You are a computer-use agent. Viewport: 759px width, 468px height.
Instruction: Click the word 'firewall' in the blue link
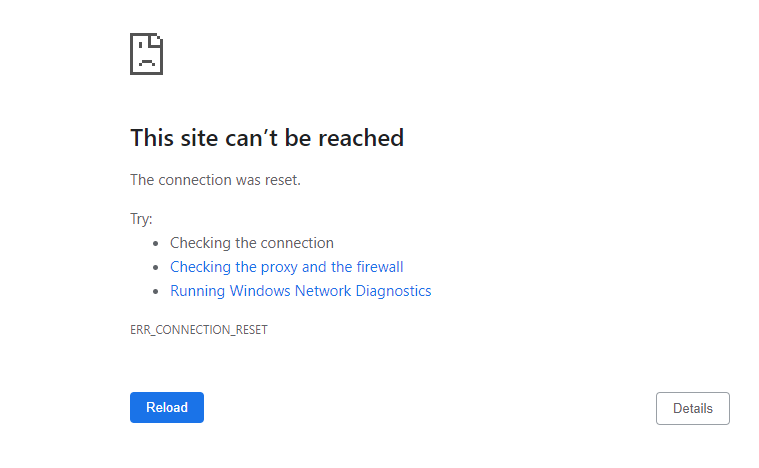point(380,267)
